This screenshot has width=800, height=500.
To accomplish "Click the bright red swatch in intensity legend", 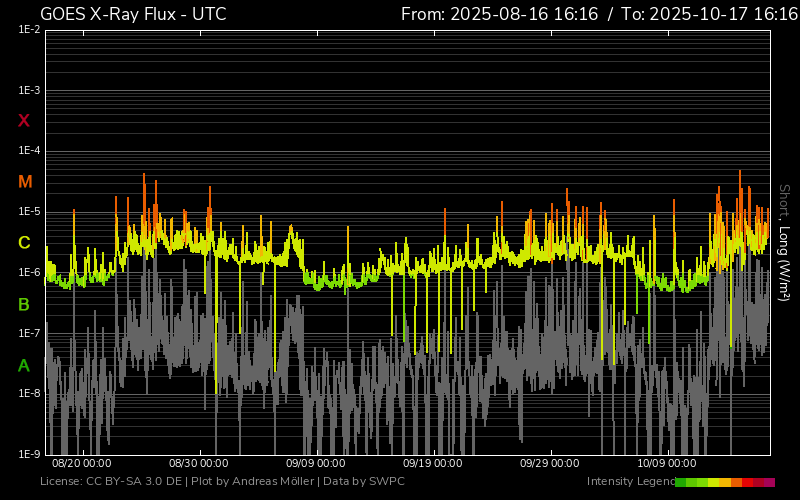I will (748, 482).
